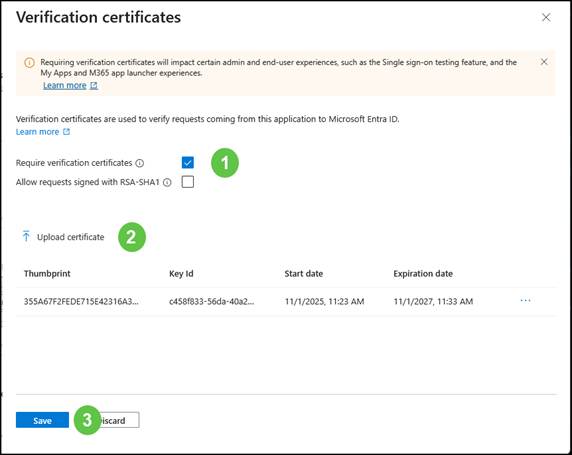
Task: Click info icon next to RSA-SHA1 option
Action: [x=167, y=182]
